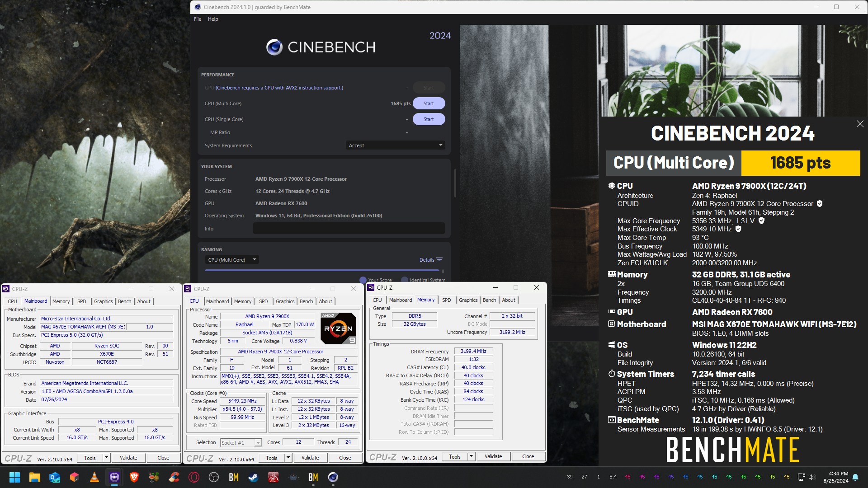Screen dimensions: 868x488
Task: Open Details link in Ranking section
Action: (427, 260)
